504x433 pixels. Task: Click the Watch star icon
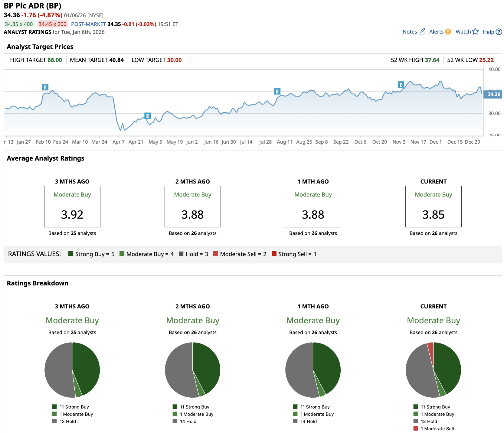coord(475,31)
